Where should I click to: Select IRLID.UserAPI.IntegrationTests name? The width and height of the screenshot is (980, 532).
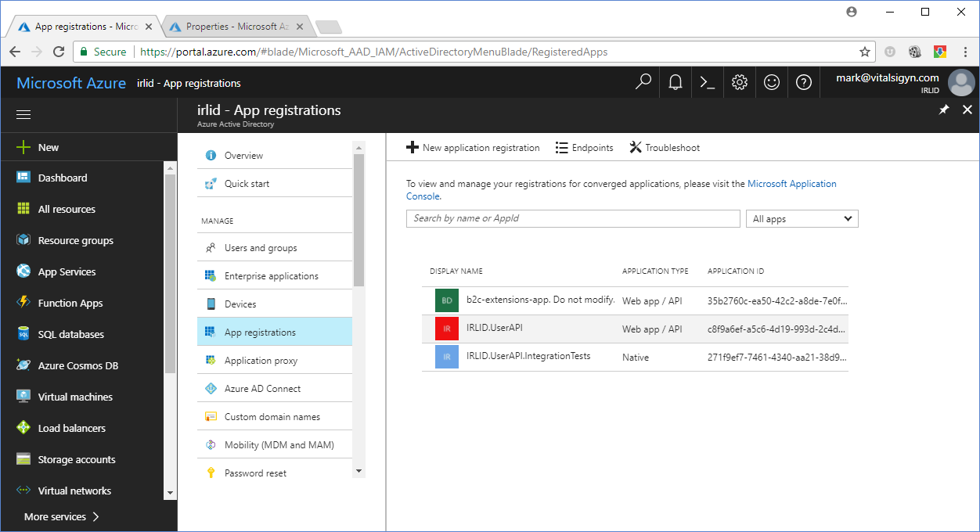tap(528, 356)
